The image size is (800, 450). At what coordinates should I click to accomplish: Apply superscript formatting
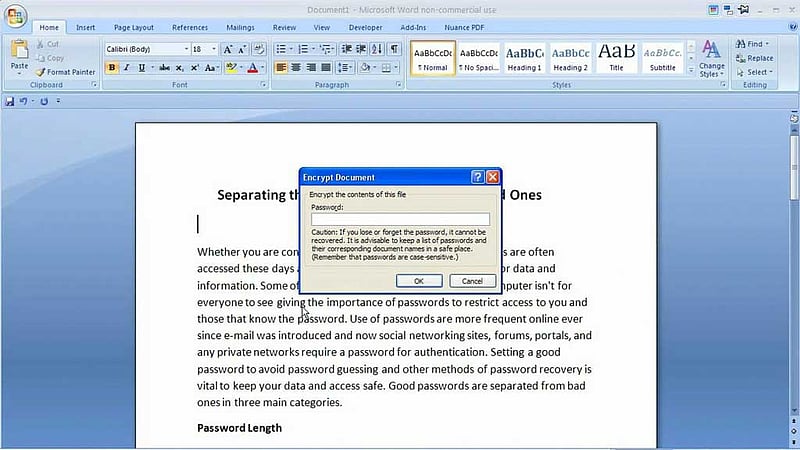pos(194,67)
